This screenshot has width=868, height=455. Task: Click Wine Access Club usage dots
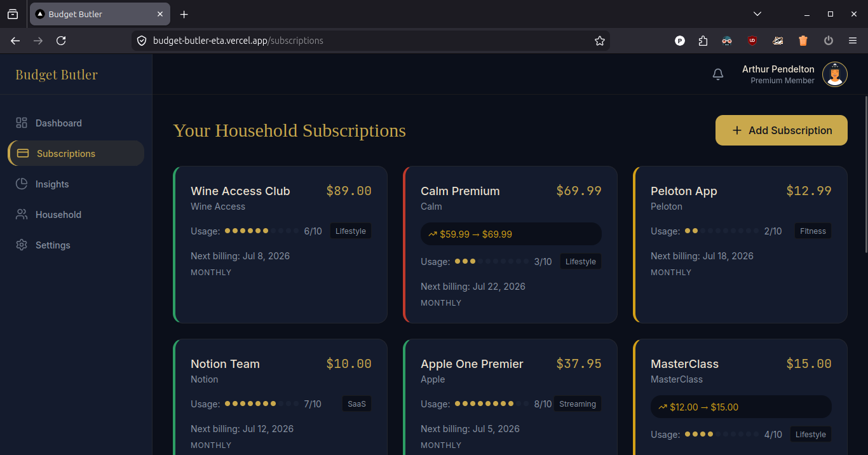[x=261, y=231]
